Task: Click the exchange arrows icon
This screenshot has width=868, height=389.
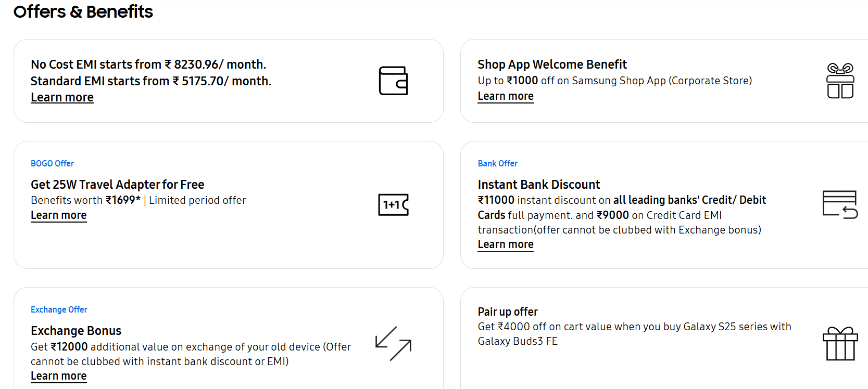Action: coord(393,343)
